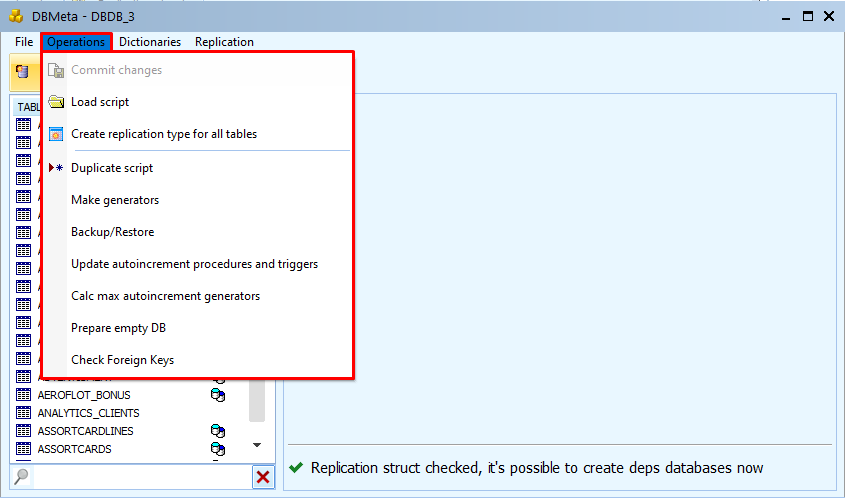Focus the table search input field
The image size is (845, 498).
click(140, 477)
